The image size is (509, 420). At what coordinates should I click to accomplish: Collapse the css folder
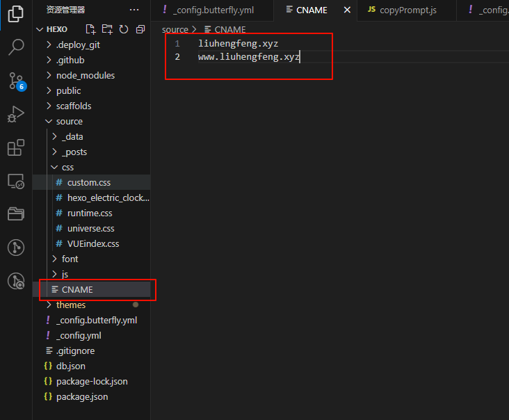pos(67,167)
